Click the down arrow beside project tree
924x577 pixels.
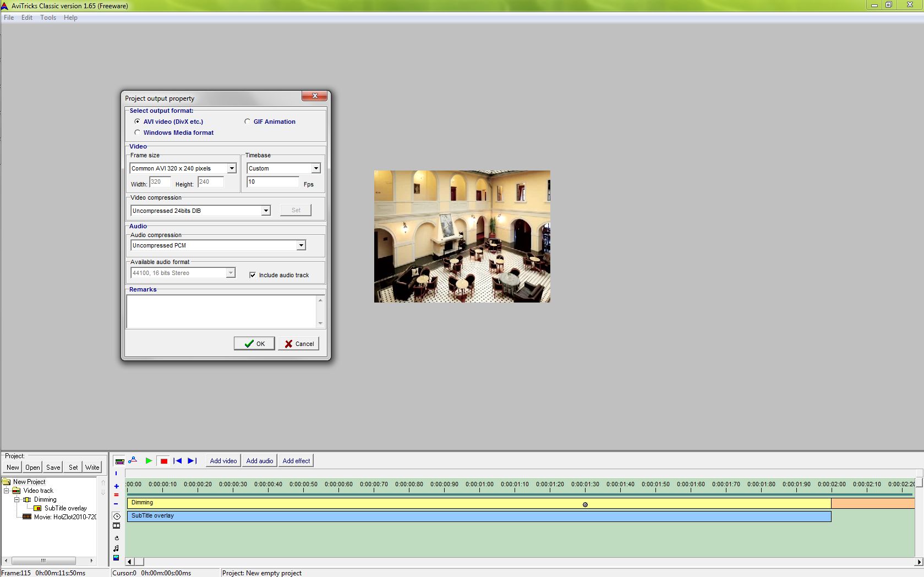point(103,492)
